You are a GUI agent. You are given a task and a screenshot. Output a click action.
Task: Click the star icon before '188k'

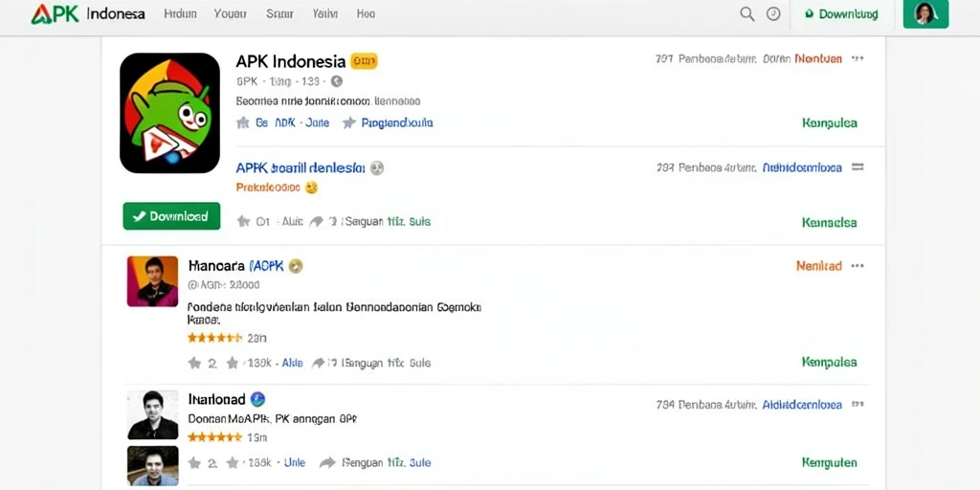pos(233,462)
